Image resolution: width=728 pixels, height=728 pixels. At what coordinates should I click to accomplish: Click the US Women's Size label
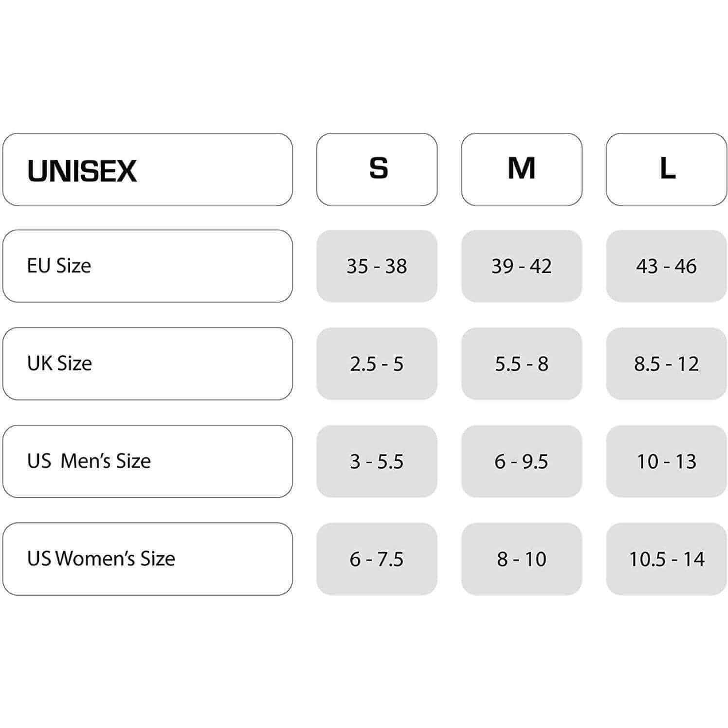tap(147, 559)
